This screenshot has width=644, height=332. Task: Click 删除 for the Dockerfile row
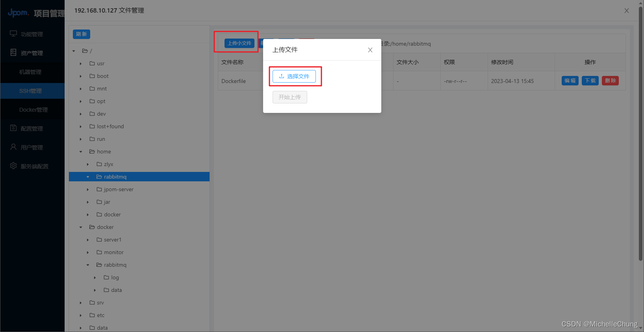(x=610, y=81)
